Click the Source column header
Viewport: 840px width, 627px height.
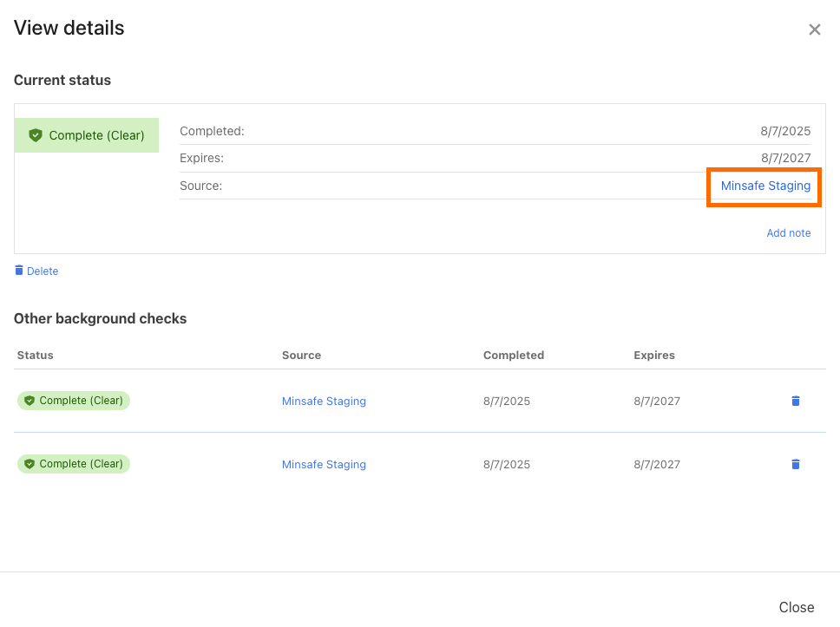pos(301,355)
